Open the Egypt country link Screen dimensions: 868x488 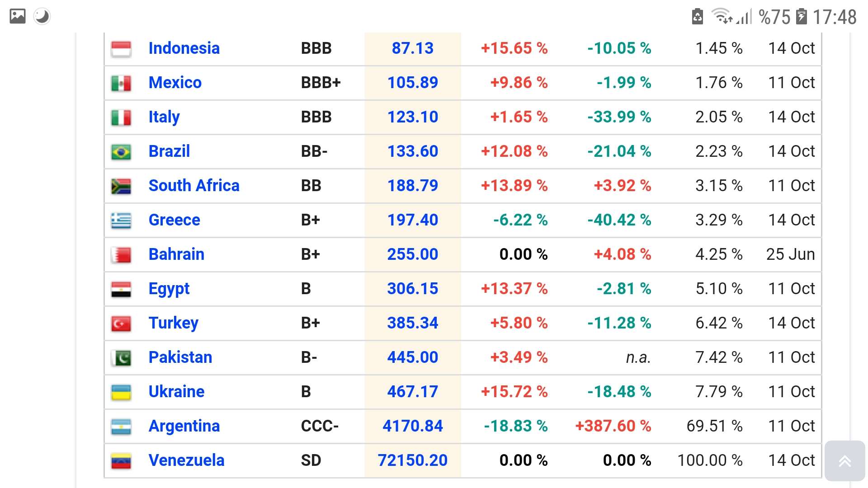tap(169, 289)
